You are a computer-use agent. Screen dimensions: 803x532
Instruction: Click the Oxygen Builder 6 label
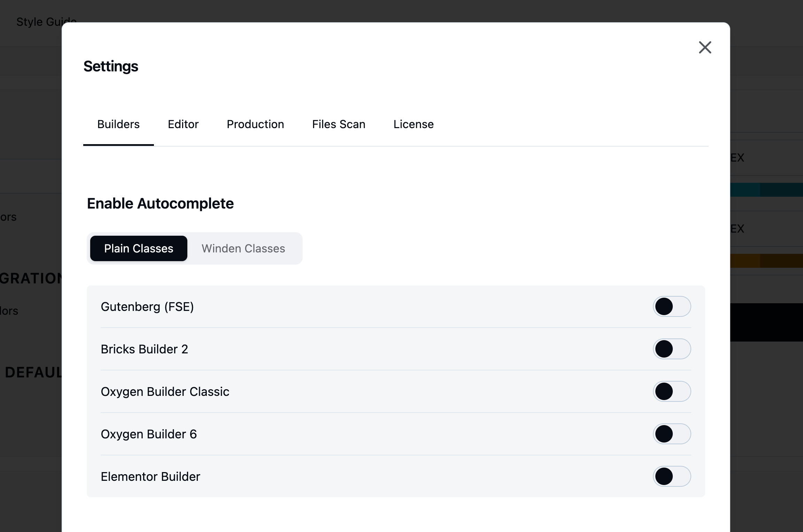pyautogui.click(x=149, y=434)
